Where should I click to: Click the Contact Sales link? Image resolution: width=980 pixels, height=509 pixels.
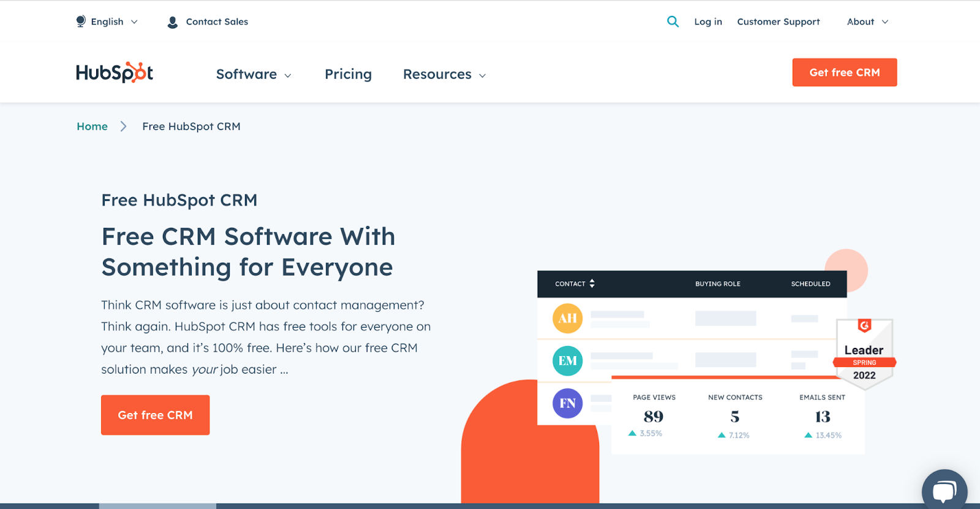[217, 21]
